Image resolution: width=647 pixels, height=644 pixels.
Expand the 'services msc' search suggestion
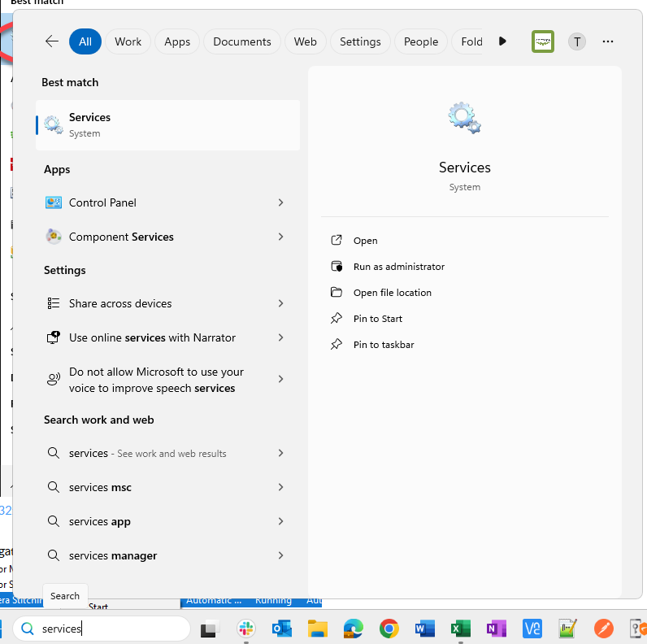[x=280, y=487]
